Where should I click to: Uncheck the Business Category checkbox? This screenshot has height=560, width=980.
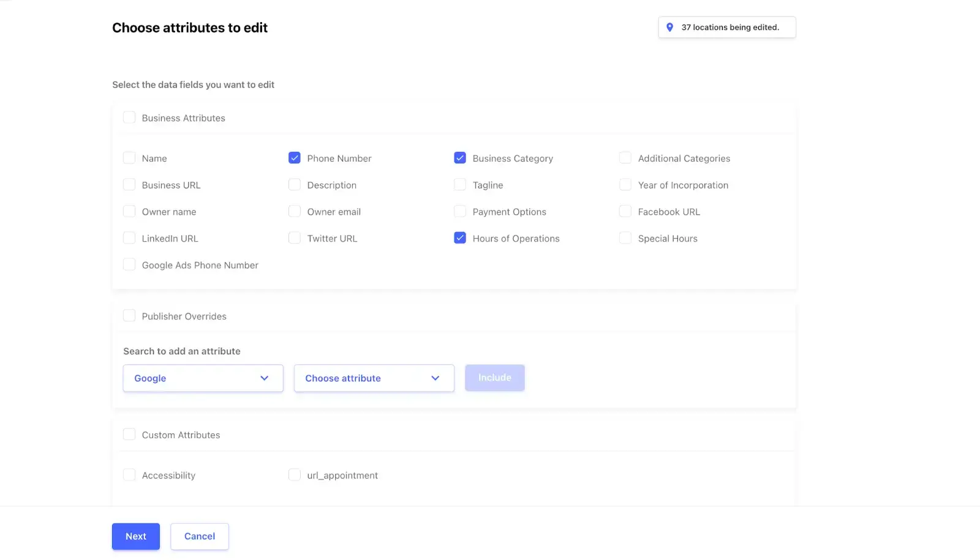click(460, 158)
